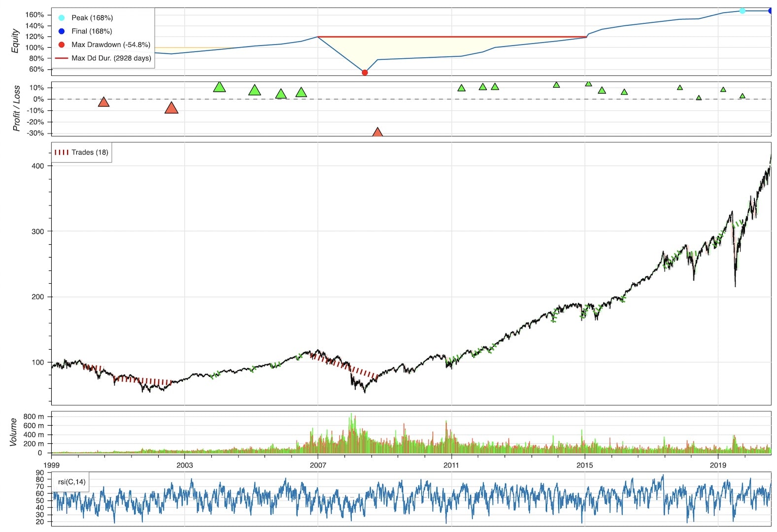Click the 'Peak (168%)' legend entry
777x532 pixels.
pyautogui.click(x=92, y=18)
